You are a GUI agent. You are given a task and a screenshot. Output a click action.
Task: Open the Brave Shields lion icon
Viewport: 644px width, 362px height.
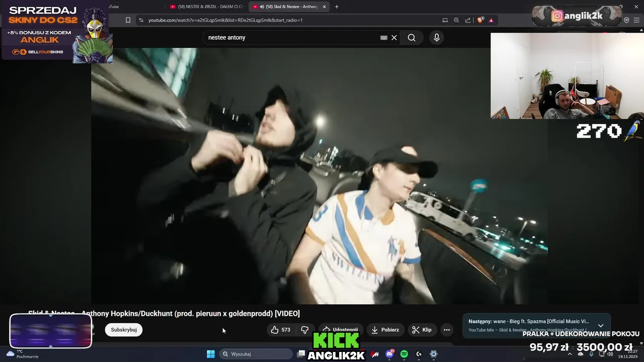480,20
